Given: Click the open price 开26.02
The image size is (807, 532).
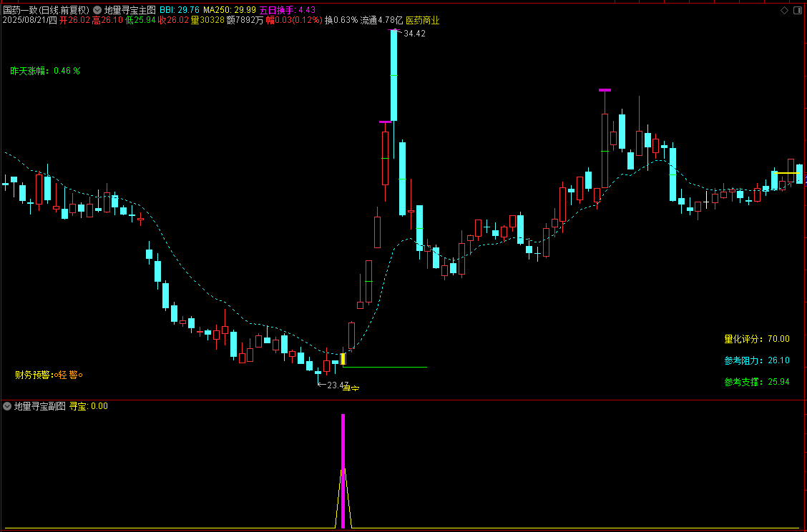Looking at the screenshot, I should 74,21.
